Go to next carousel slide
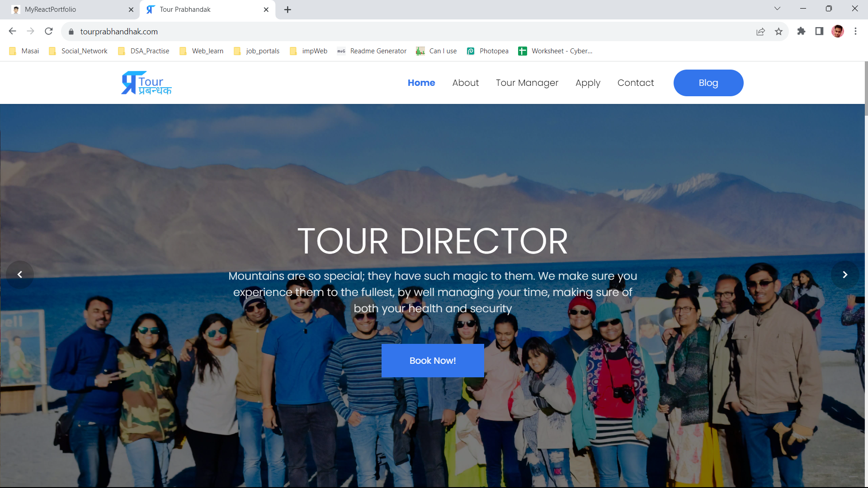This screenshot has height=488, width=868. tap(844, 274)
